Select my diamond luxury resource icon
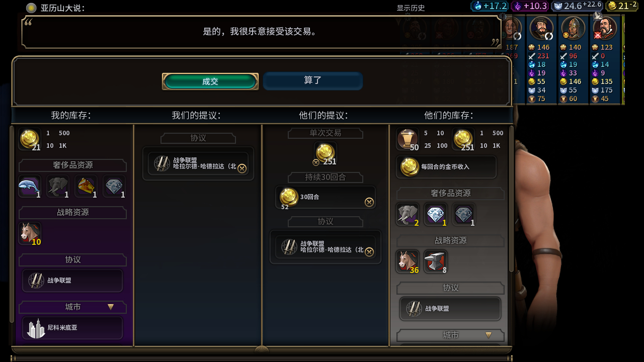Image resolution: width=644 pixels, height=362 pixels. tap(114, 187)
